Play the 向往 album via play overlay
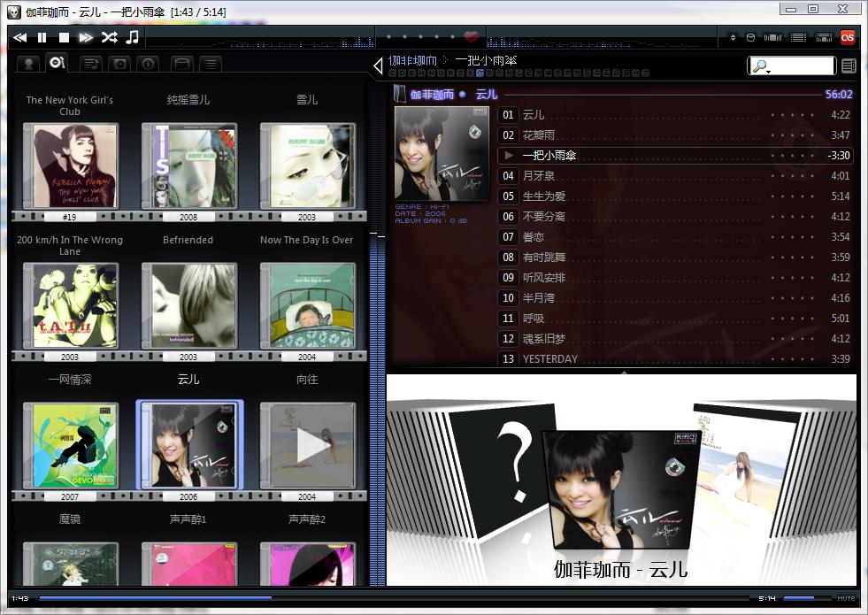Viewport: 868px width, 615px height. [x=312, y=445]
